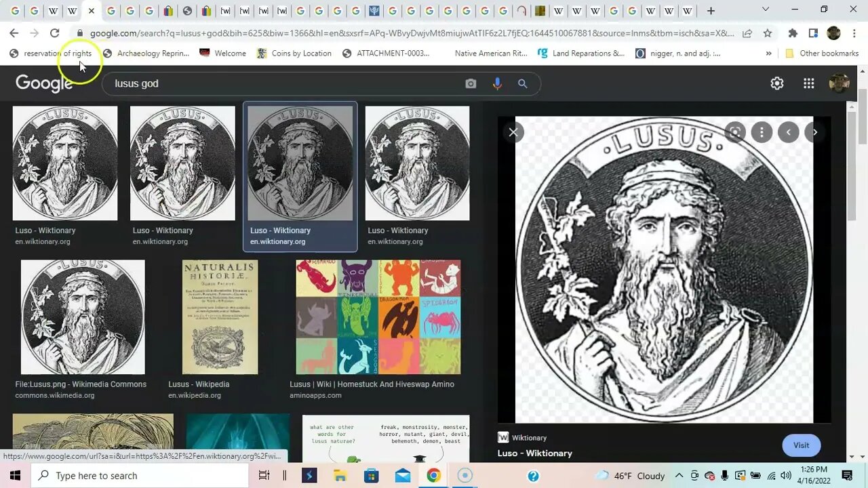Open Google quick settings gear

pyautogui.click(x=777, y=83)
